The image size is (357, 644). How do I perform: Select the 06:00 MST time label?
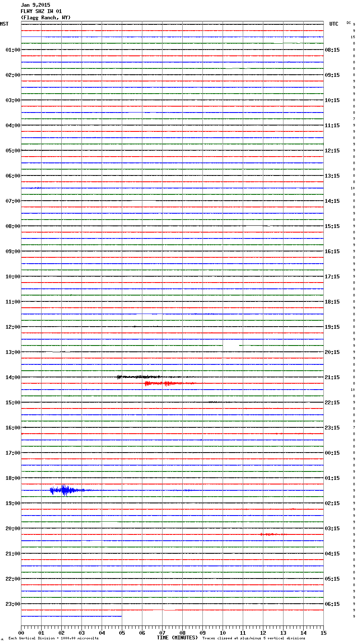click(x=13, y=176)
